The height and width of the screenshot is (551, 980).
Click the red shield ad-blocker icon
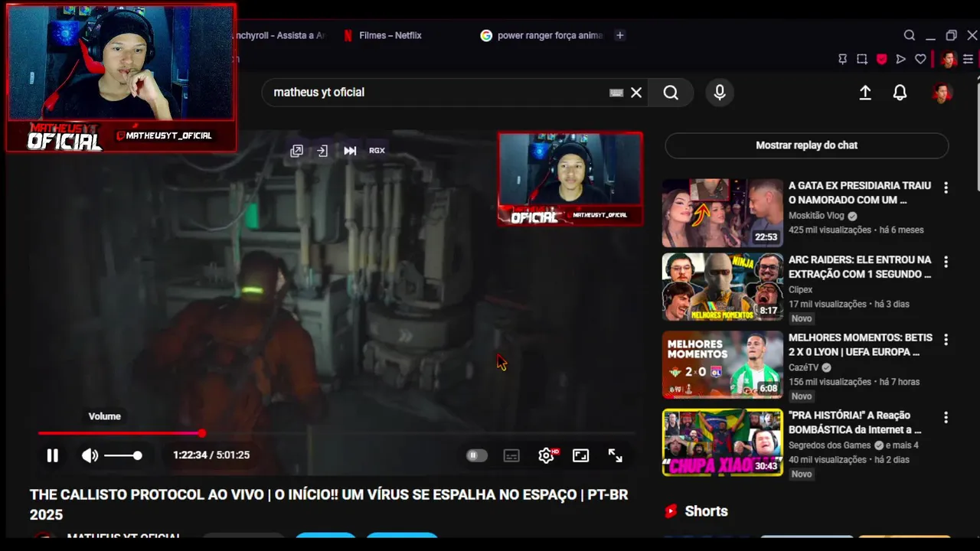coord(882,59)
